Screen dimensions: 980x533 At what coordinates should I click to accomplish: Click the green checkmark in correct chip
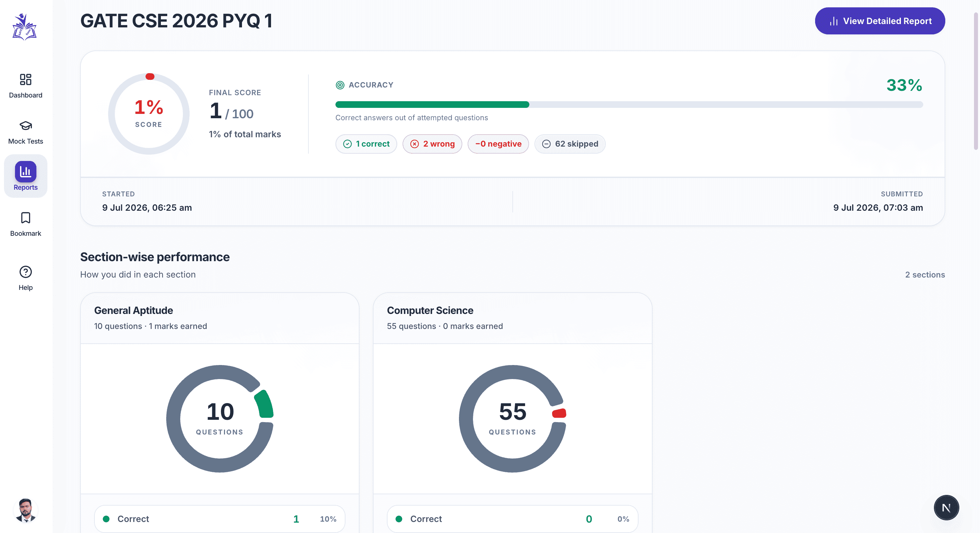click(347, 144)
